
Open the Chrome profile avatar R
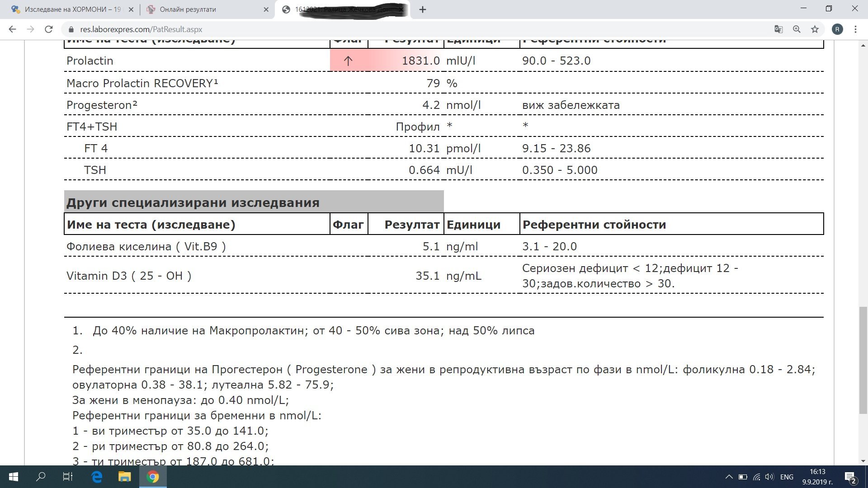coord(837,29)
